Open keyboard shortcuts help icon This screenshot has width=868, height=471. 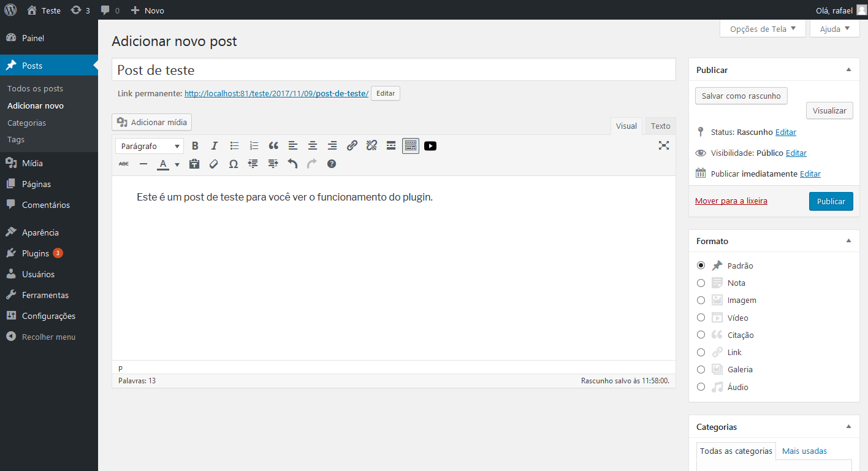click(332, 164)
